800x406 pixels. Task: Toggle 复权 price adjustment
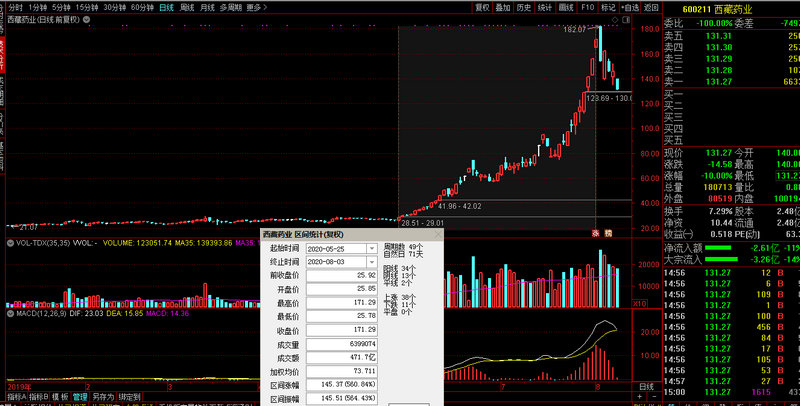pos(484,7)
